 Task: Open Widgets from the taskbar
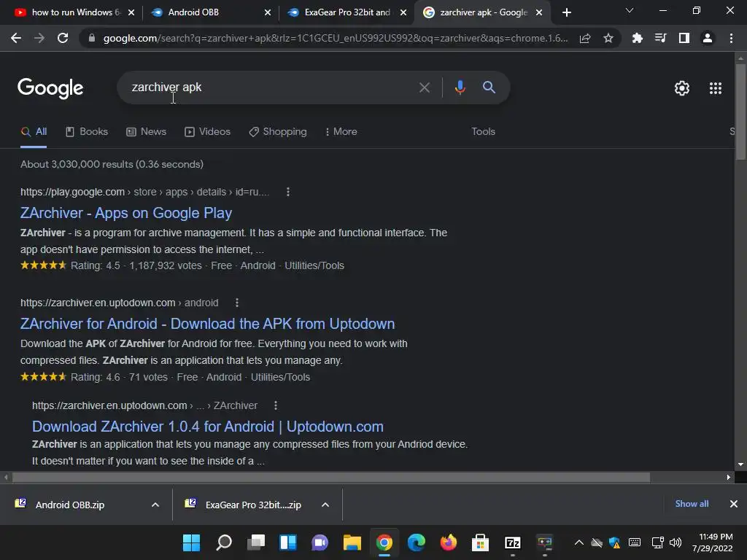[x=287, y=542]
